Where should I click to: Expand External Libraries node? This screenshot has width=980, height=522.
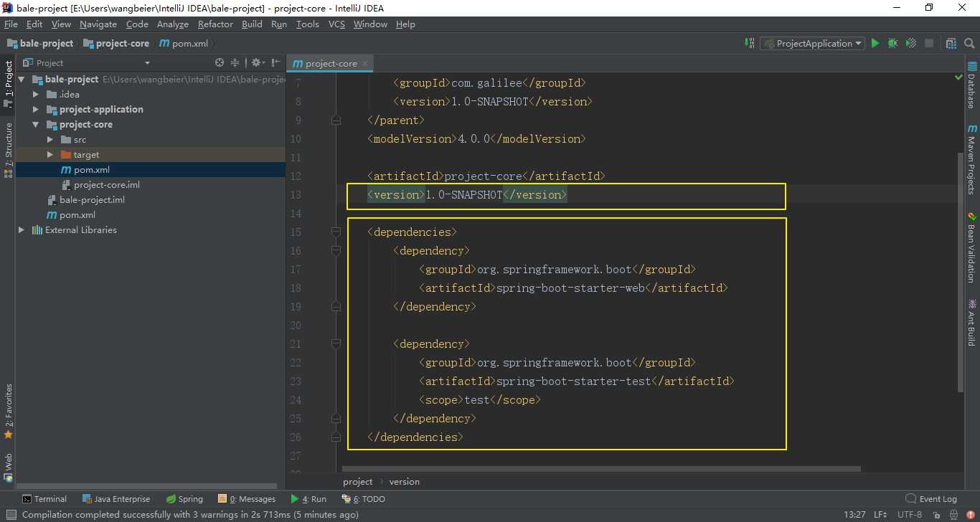(x=22, y=230)
